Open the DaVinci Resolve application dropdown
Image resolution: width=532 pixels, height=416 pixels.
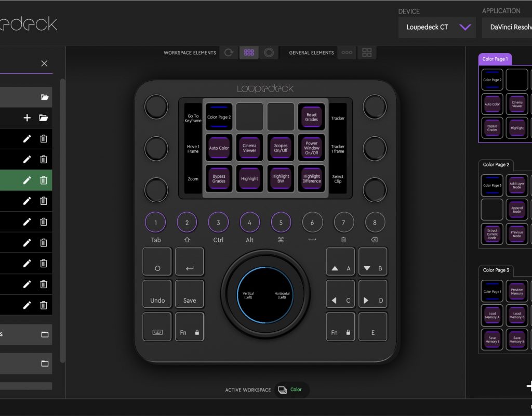(507, 27)
